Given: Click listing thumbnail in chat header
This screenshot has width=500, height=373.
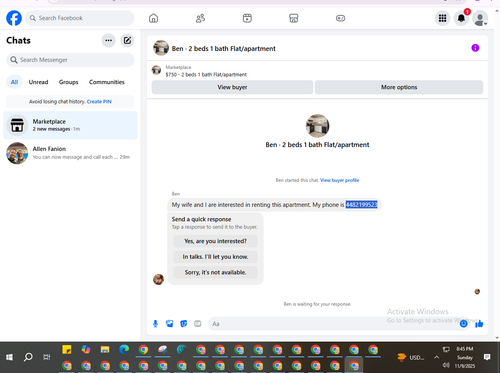Looking at the screenshot, I should coord(161,48).
